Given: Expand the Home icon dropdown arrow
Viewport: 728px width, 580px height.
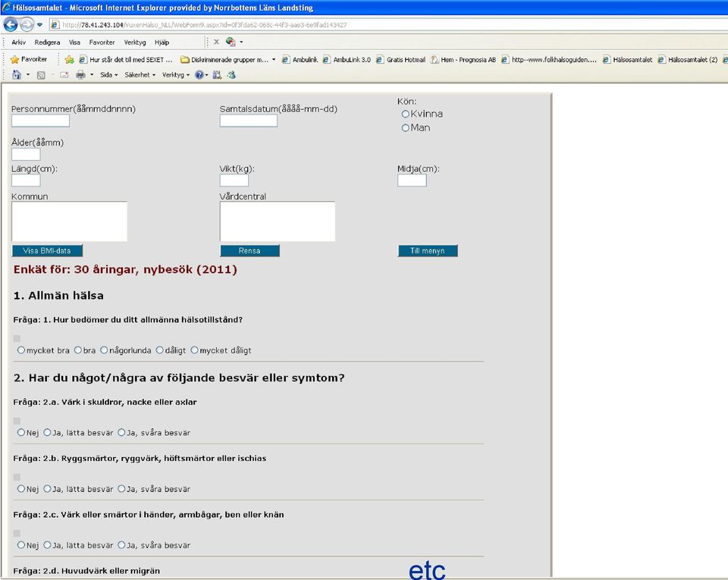Looking at the screenshot, I should point(28,75).
